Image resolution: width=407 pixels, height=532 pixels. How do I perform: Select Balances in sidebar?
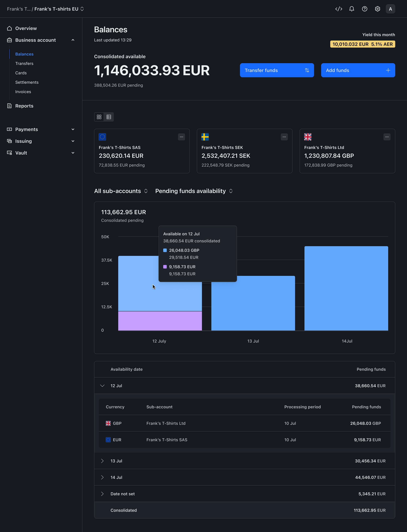point(24,54)
